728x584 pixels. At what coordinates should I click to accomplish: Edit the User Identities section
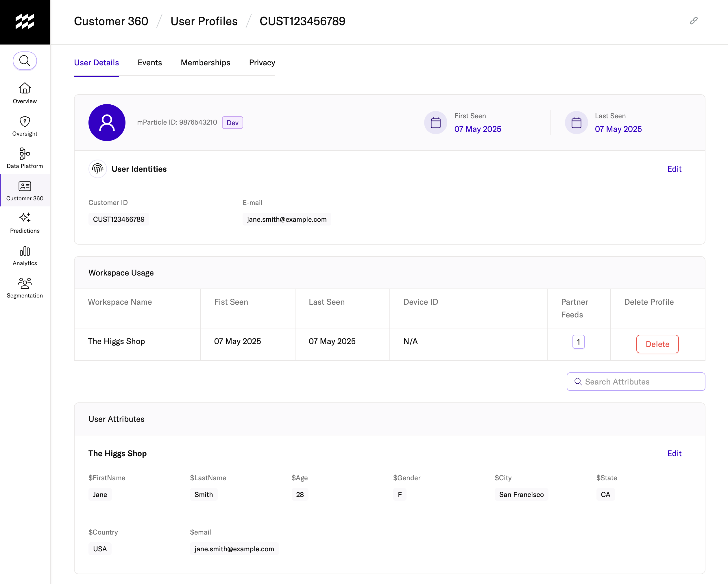tap(674, 169)
